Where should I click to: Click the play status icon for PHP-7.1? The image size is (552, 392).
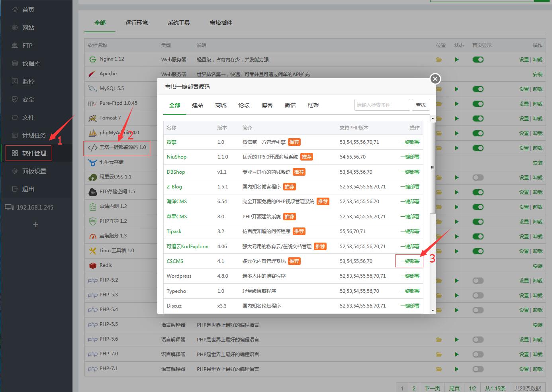(x=457, y=369)
